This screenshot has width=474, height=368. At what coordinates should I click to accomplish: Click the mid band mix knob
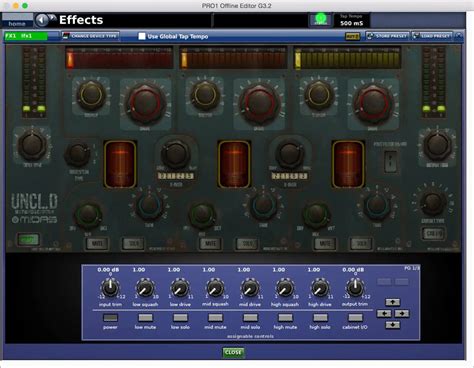pyautogui.click(x=202, y=214)
